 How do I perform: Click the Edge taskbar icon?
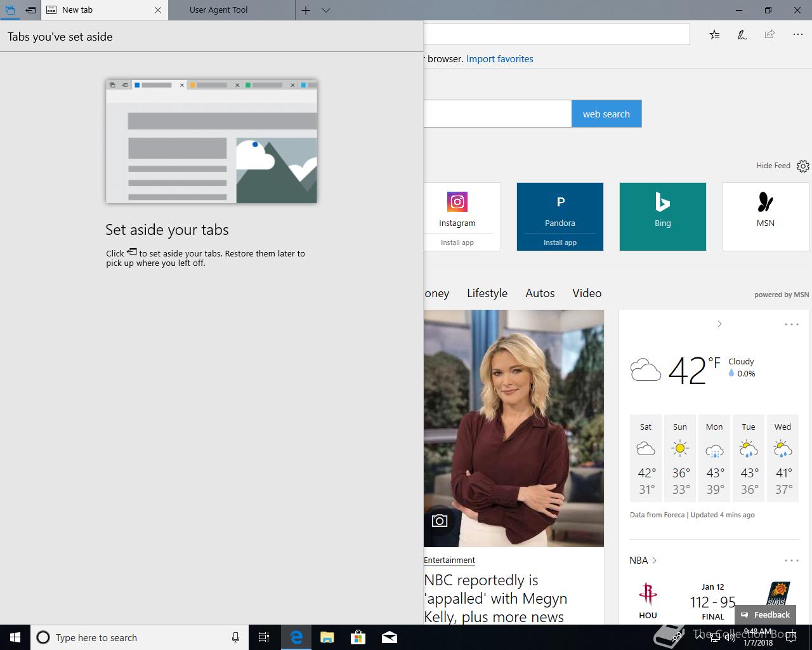point(296,637)
